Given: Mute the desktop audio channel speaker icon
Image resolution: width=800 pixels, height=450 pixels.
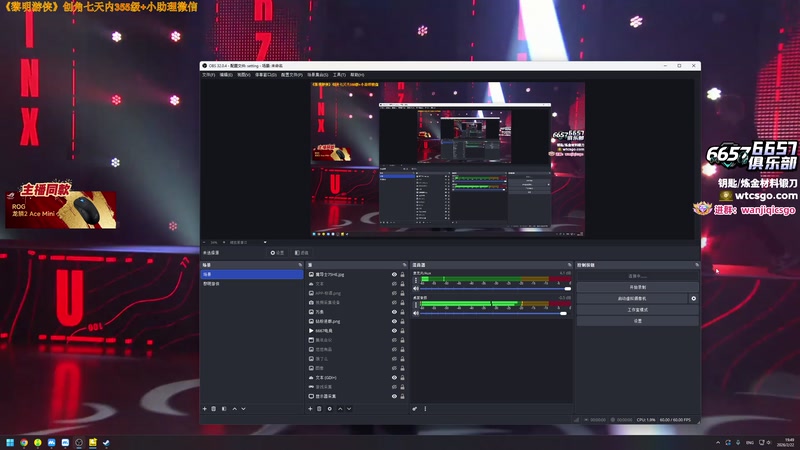Looking at the screenshot, I should pos(416,313).
